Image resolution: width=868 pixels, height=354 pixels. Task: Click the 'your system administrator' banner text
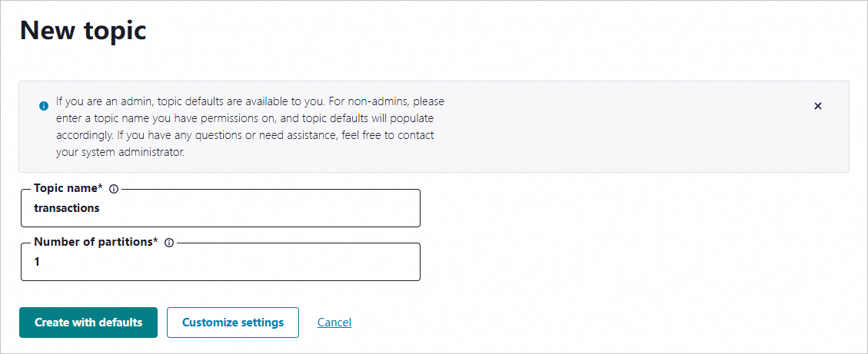[119, 152]
